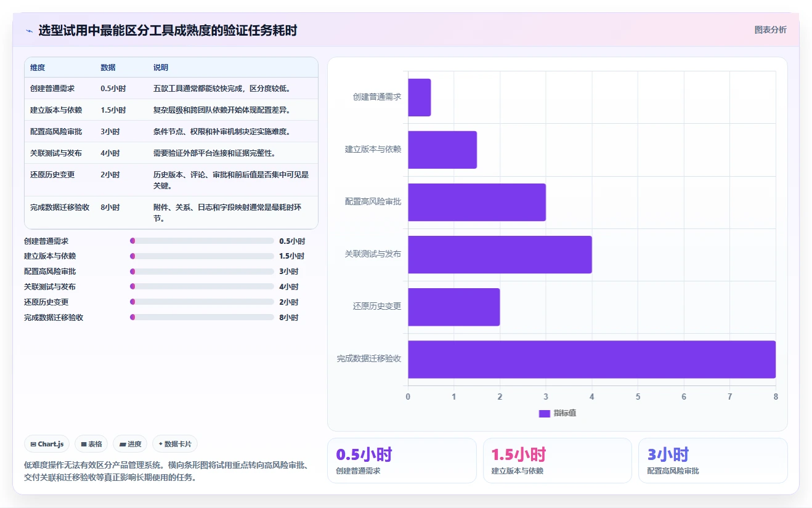Click the 关联测试与发布 chart bar
This screenshot has width=812, height=508.
(500, 254)
